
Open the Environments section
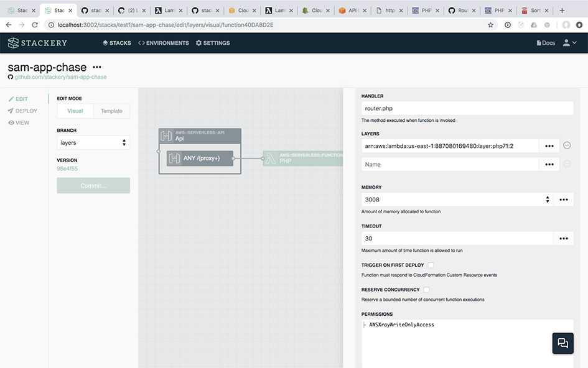click(164, 43)
